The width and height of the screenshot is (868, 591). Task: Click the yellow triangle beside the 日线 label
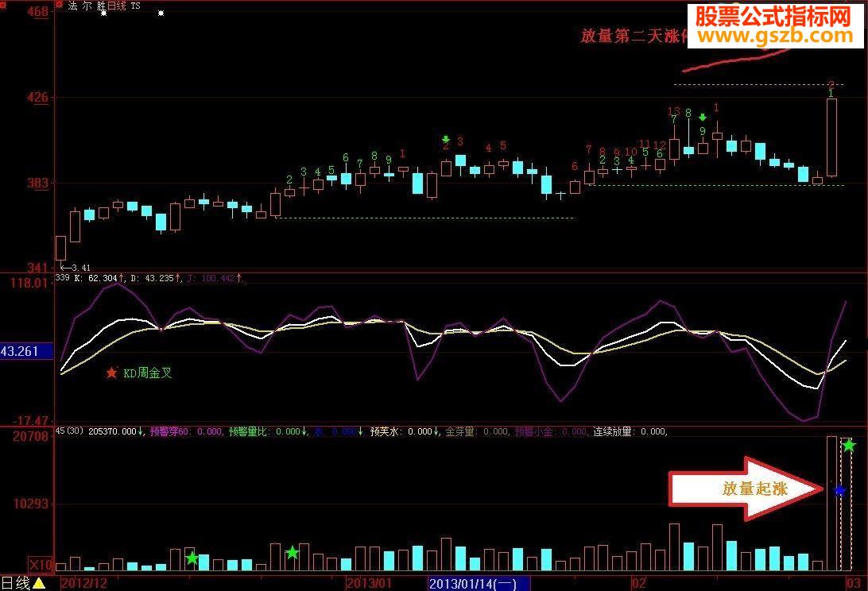point(40,582)
